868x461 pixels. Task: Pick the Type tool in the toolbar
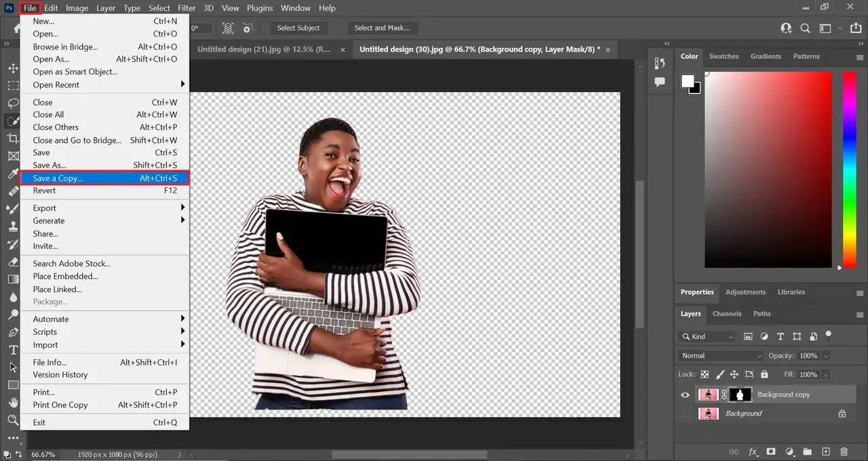(13, 350)
